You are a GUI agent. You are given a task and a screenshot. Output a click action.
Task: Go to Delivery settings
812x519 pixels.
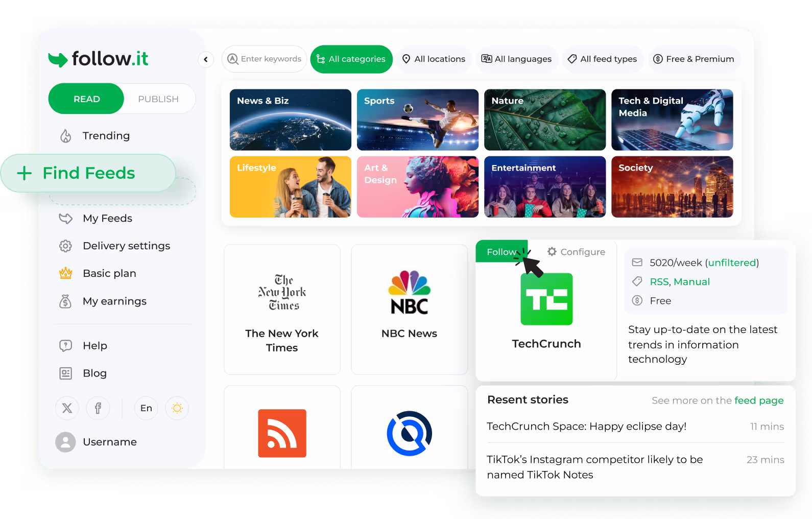click(x=126, y=246)
